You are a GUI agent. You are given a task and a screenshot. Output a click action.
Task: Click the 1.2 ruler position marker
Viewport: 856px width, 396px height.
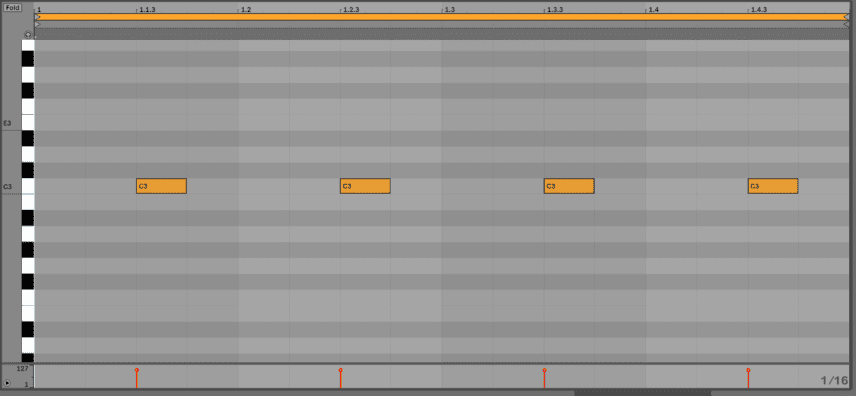(x=246, y=10)
